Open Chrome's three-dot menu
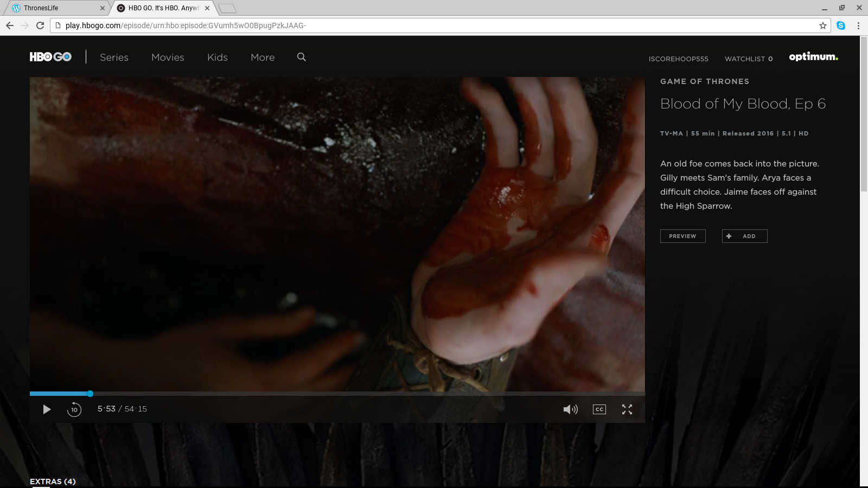 coord(858,25)
